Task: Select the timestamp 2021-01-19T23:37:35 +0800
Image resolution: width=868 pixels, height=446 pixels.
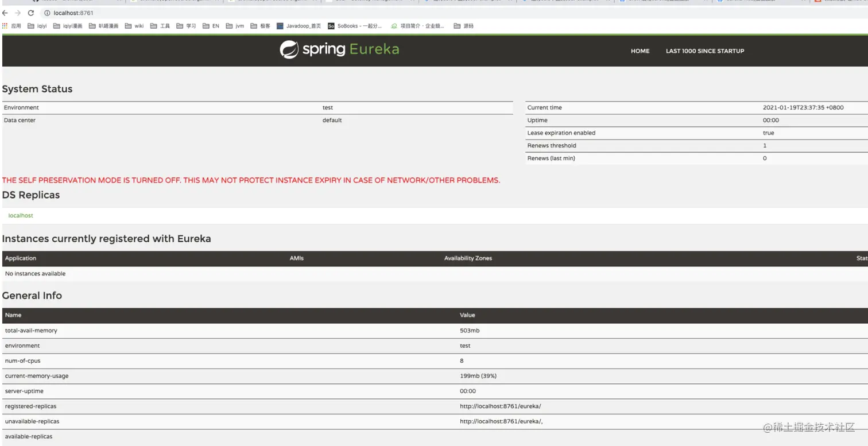Action: (x=803, y=108)
